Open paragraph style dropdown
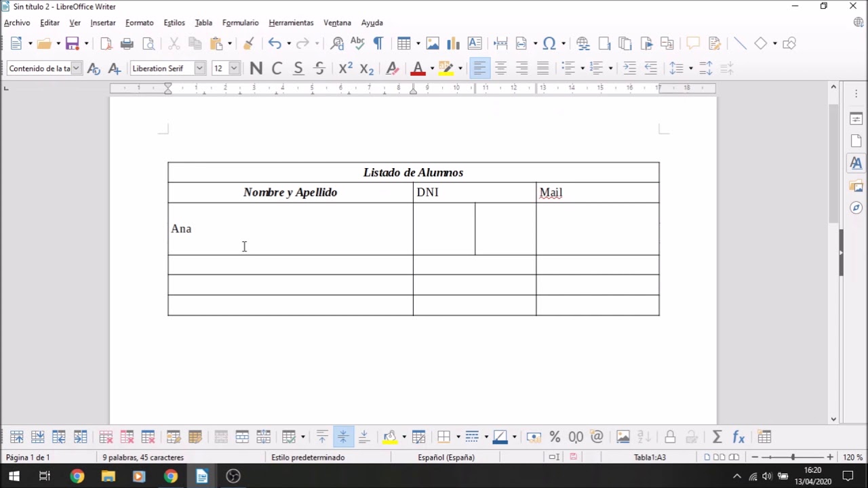868x488 pixels. [76, 68]
